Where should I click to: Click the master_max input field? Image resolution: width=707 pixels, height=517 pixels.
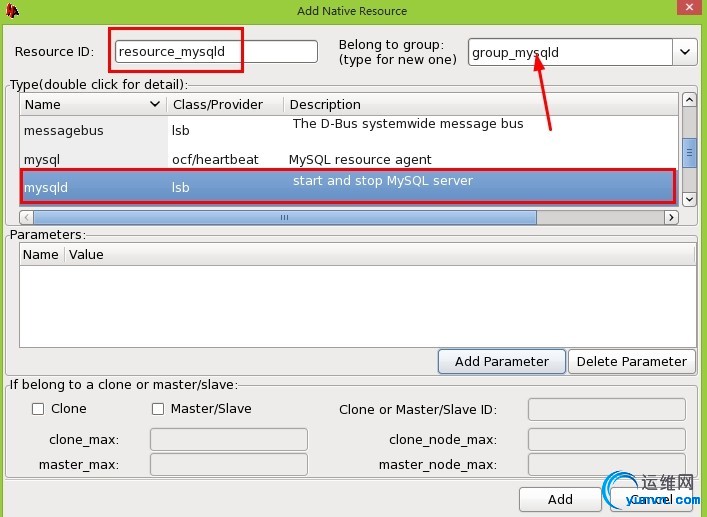pyautogui.click(x=229, y=465)
